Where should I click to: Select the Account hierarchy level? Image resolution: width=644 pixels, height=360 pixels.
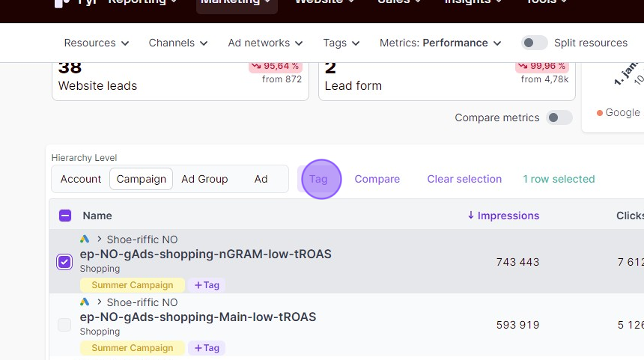click(81, 179)
